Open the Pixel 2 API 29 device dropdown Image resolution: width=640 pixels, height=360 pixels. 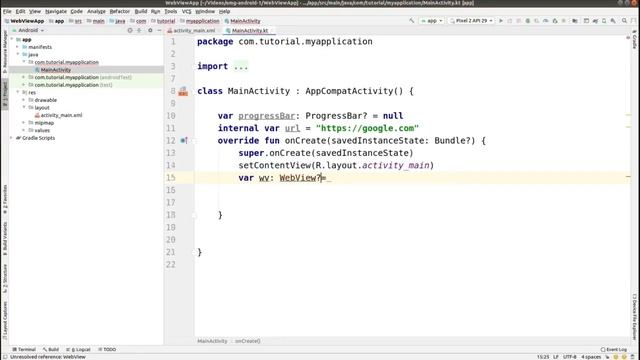(471, 20)
